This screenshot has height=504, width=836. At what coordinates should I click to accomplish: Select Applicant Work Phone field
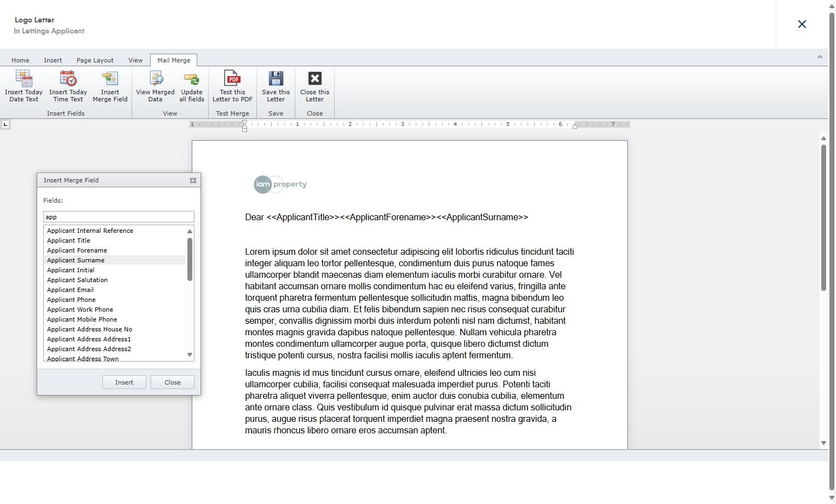tap(114, 310)
